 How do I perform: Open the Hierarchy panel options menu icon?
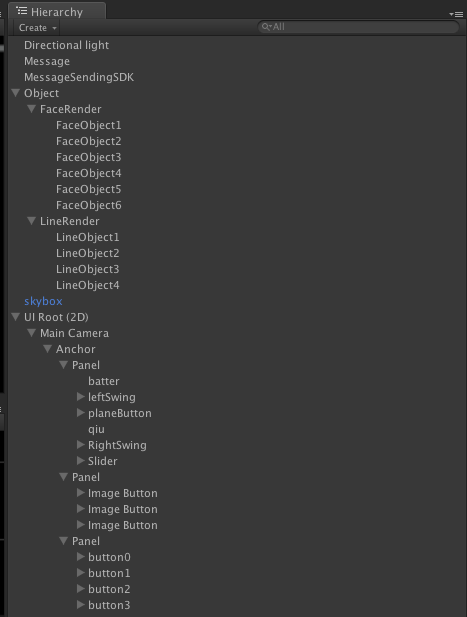[456, 15]
